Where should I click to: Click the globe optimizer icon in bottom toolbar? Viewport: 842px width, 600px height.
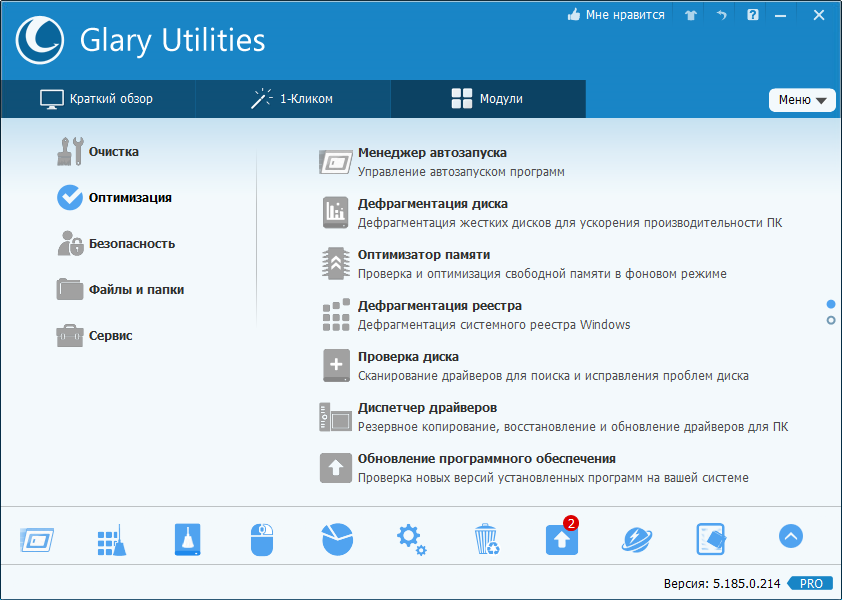637,538
